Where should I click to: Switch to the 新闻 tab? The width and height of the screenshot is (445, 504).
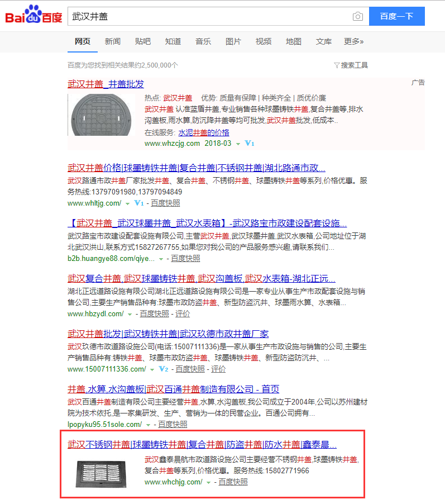click(x=112, y=41)
